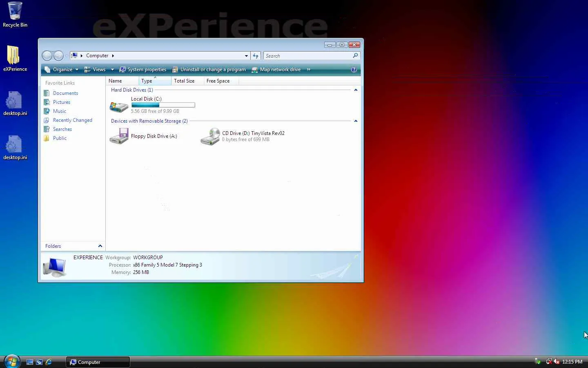Click the network status tray icon
588x368 pixels.
(x=549, y=361)
